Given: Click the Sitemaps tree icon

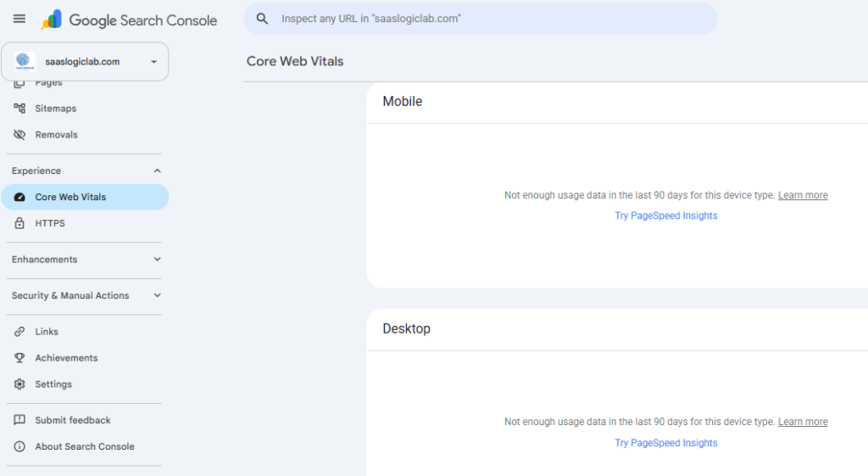Looking at the screenshot, I should (19, 108).
